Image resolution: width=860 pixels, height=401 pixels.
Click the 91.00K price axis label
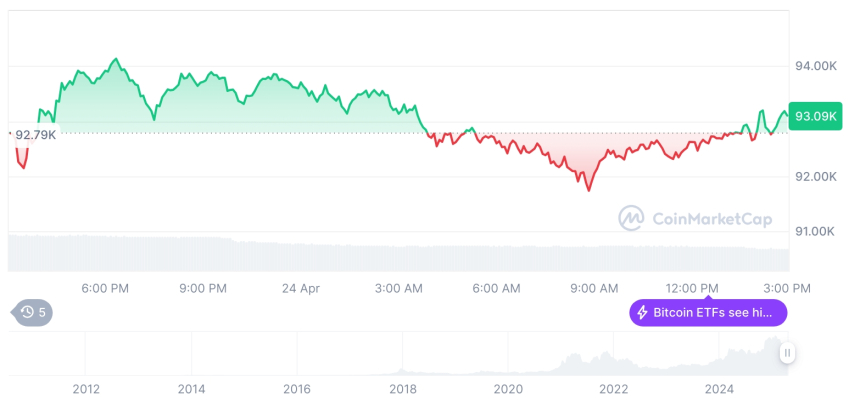tap(815, 231)
